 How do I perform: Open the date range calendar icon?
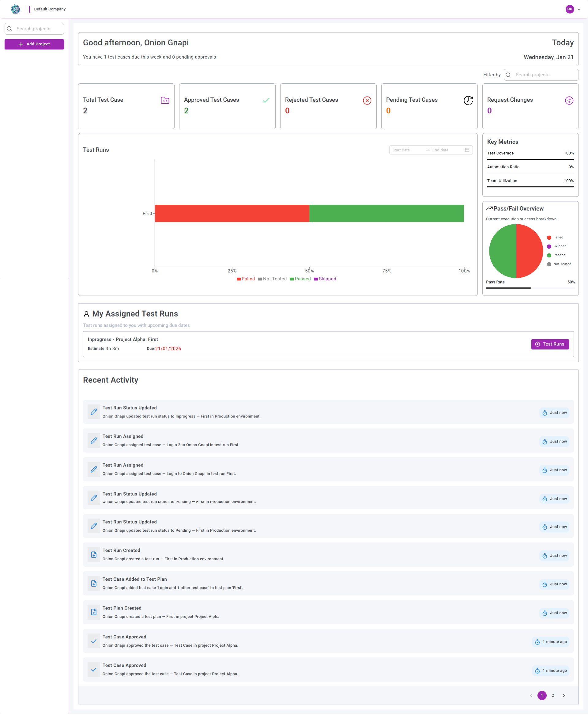click(x=467, y=150)
